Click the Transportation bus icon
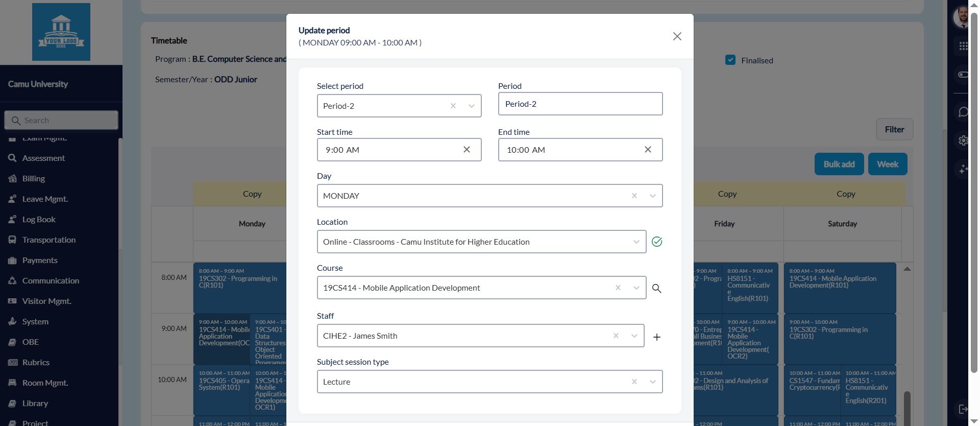The width and height of the screenshot is (980, 426). (x=12, y=240)
